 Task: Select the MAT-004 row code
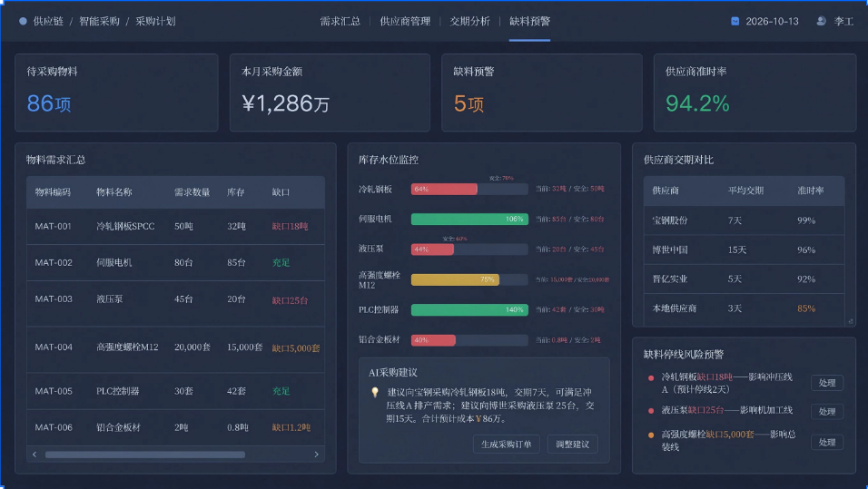click(x=54, y=347)
